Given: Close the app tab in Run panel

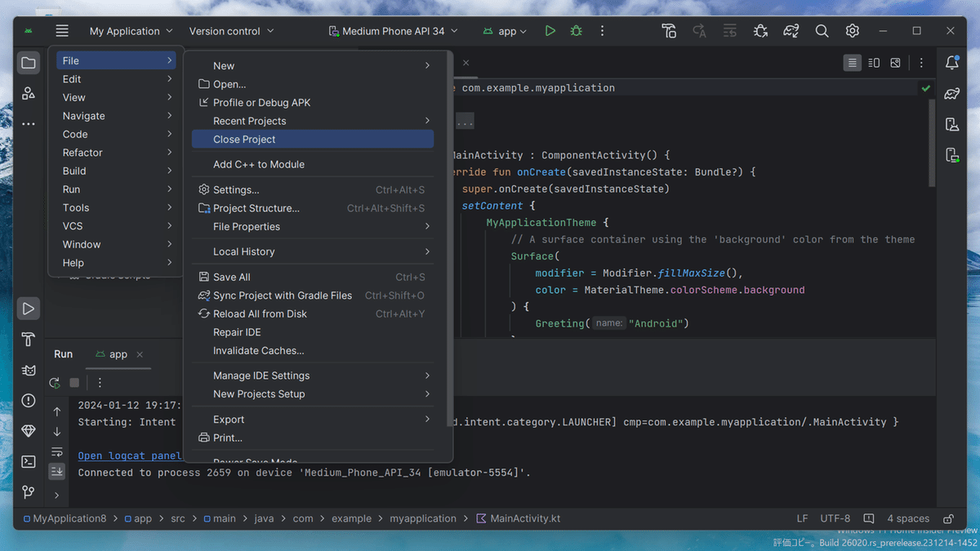Looking at the screenshot, I should click(140, 354).
